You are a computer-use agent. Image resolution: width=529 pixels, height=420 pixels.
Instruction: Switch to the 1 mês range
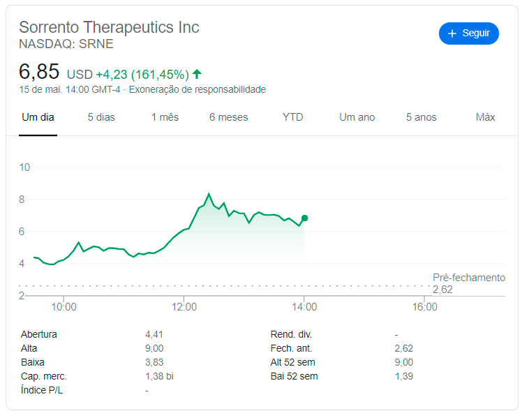165,117
